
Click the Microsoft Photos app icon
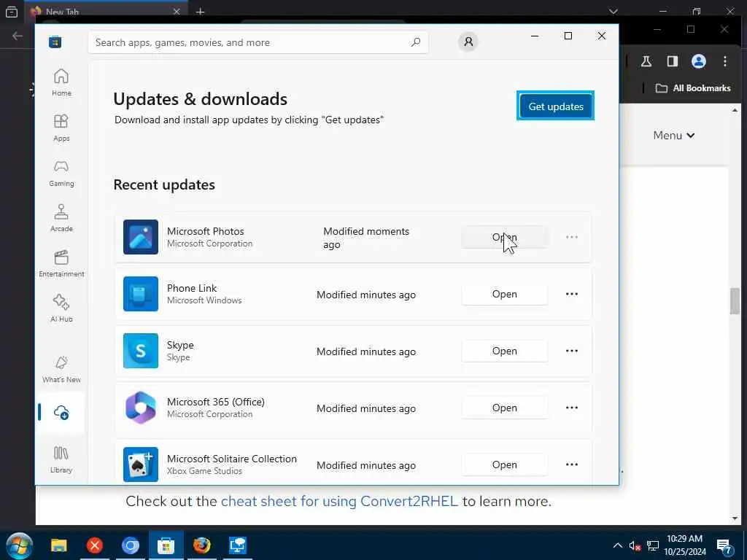point(141,237)
